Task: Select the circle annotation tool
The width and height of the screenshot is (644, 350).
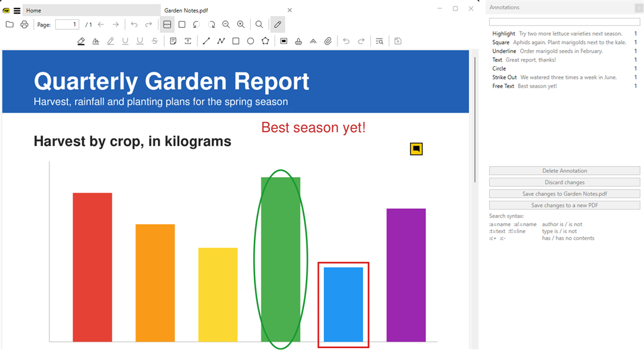Action: click(251, 41)
